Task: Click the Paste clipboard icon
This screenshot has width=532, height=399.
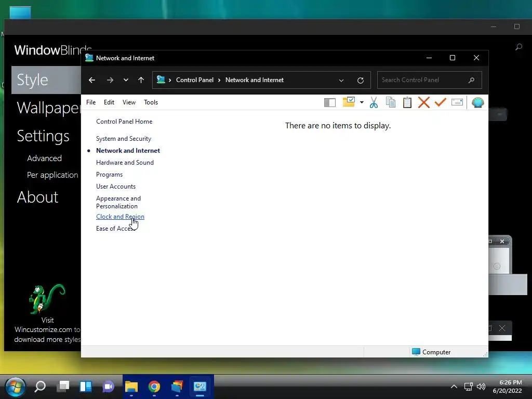Action: (x=407, y=102)
